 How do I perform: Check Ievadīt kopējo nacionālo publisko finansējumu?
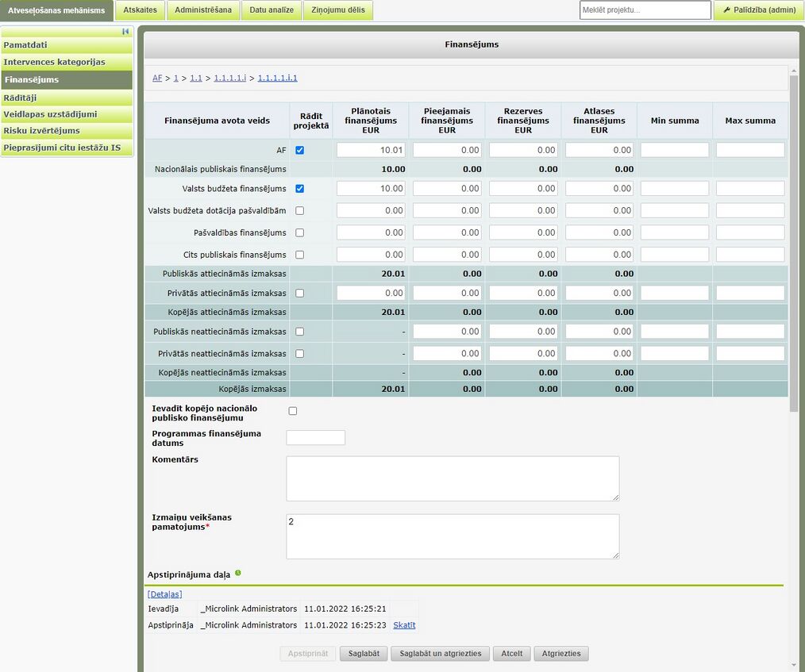point(293,411)
